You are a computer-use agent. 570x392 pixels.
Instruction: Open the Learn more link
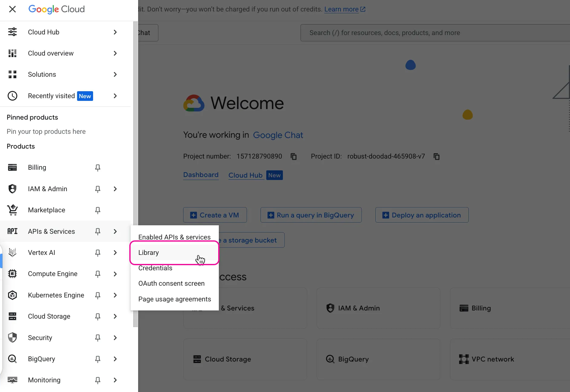341,9
